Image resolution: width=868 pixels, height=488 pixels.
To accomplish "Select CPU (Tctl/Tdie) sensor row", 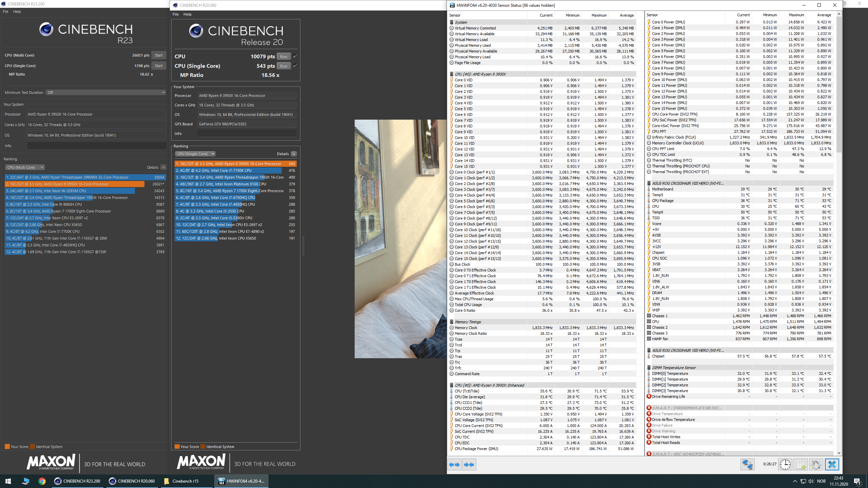I will click(x=542, y=391).
